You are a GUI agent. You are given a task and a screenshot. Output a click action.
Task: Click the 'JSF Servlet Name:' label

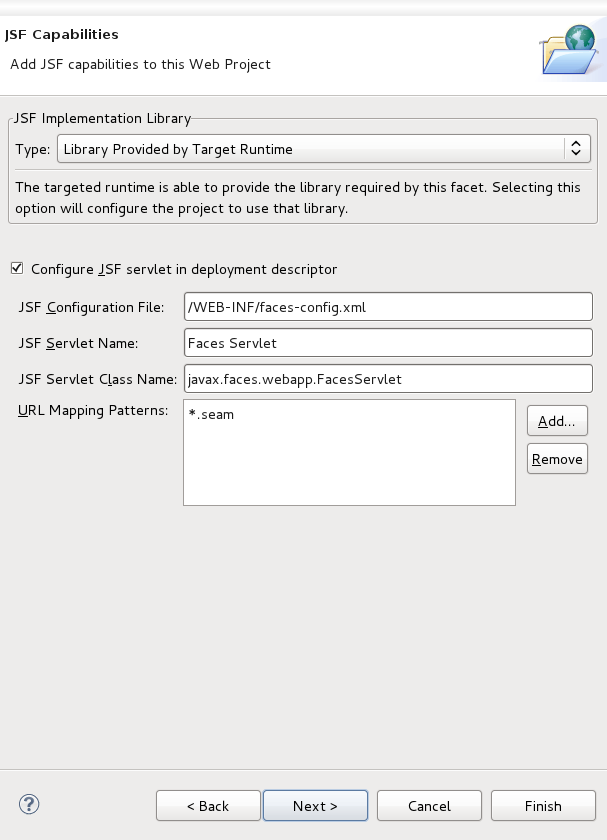pos(78,343)
